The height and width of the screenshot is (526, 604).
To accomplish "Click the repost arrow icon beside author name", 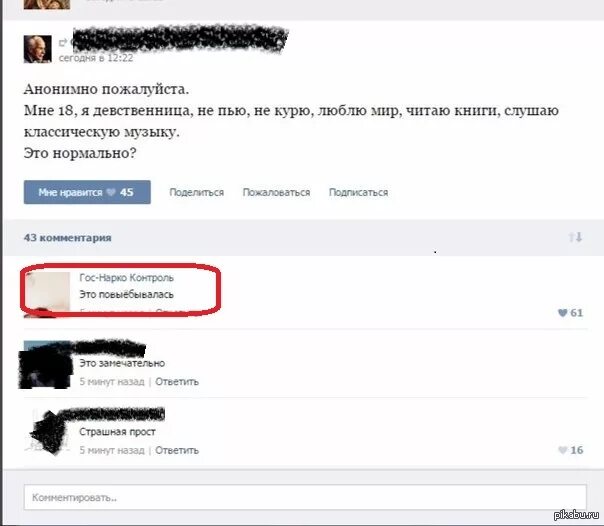I will point(63,42).
